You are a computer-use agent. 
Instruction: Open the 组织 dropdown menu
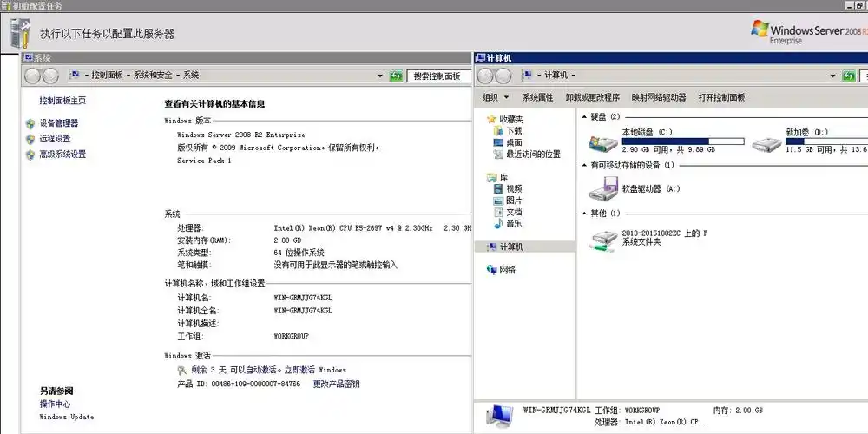tap(496, 97)
